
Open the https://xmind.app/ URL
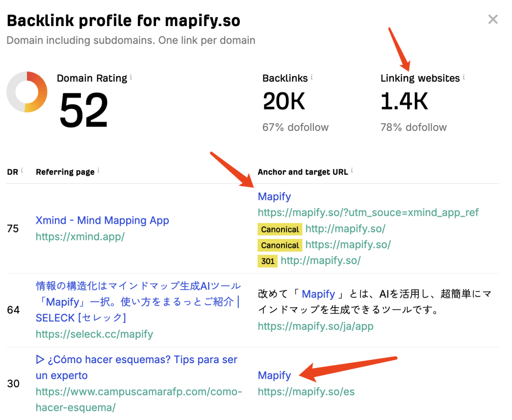(80, 237)
